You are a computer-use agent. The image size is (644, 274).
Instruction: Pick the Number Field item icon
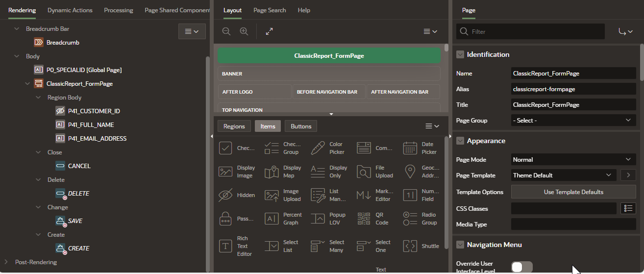pos(410,195)
